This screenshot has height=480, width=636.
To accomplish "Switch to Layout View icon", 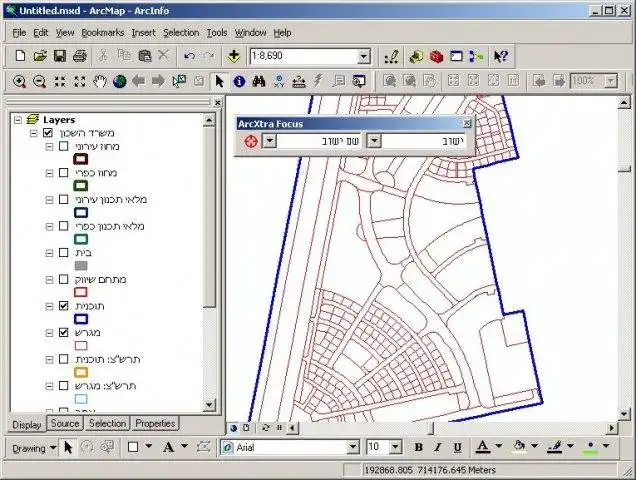I will tap(247, 428).
